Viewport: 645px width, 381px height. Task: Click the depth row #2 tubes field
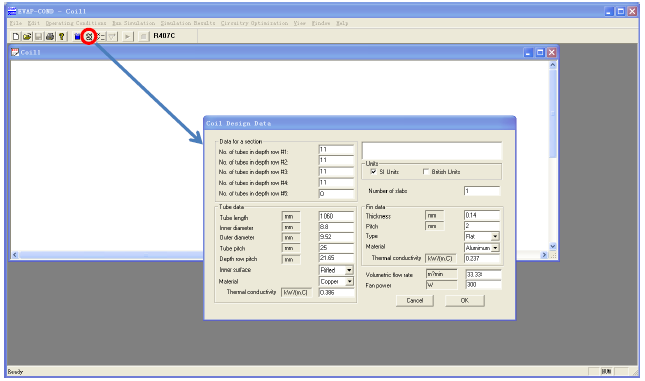tap(336, 160)
